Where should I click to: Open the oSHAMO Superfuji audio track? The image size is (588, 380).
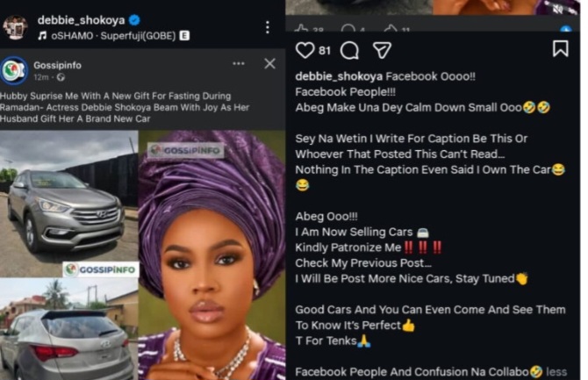[108, 37]
